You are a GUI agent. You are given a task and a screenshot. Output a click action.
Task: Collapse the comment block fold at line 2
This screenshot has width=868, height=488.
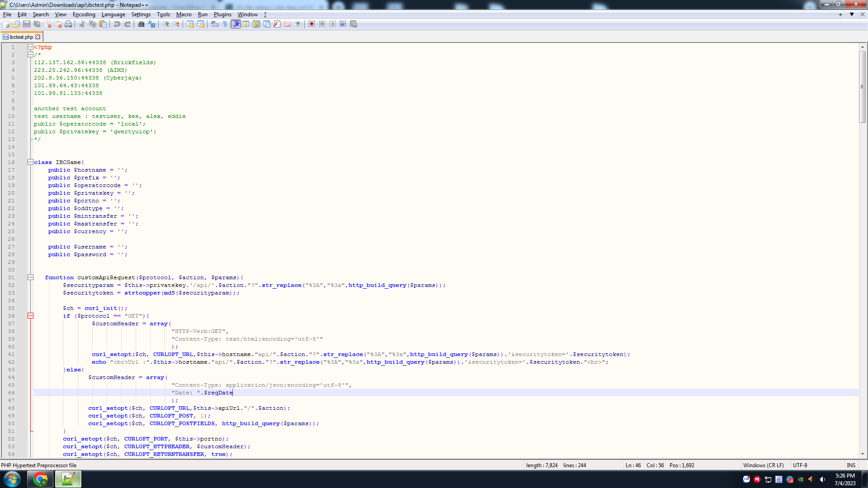pos(30,55)
